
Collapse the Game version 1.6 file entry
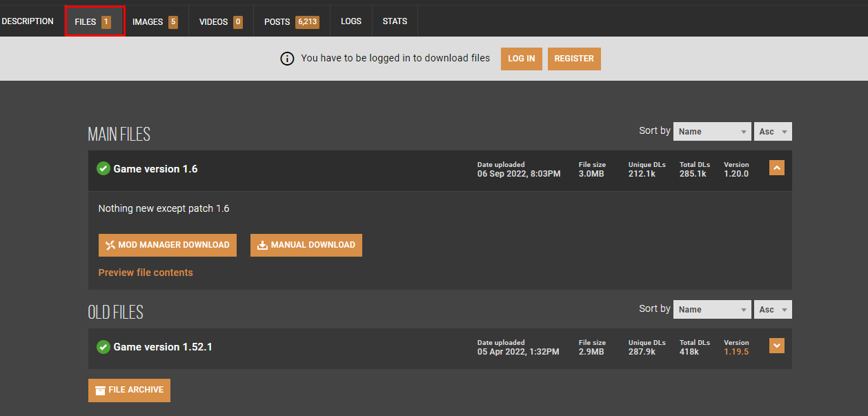776,168
